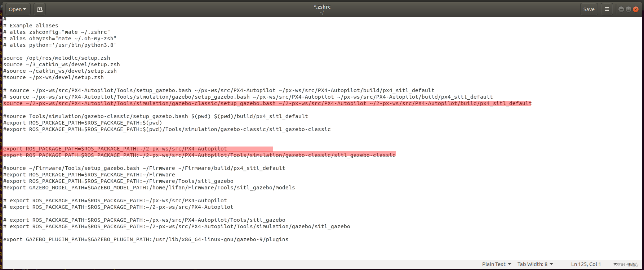Open the file chooser with Open button
The height and width of the screenshot is (270, 644).
click(18, 9)
